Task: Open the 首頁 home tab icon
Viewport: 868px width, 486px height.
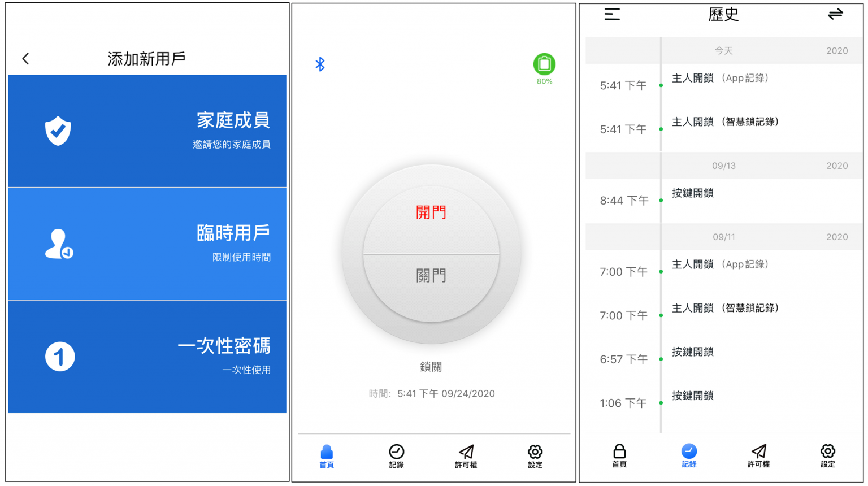Action: point(325,452)
